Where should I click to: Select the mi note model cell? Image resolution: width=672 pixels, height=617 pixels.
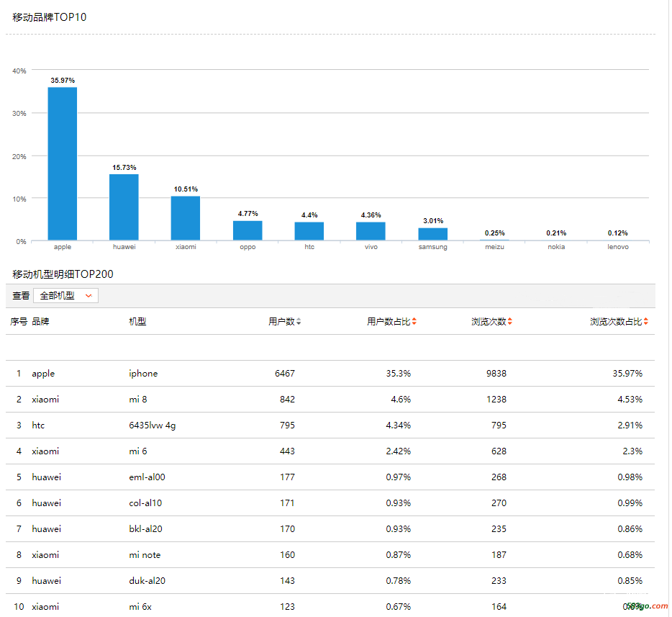pyautogui.click(x=145, y=555)
